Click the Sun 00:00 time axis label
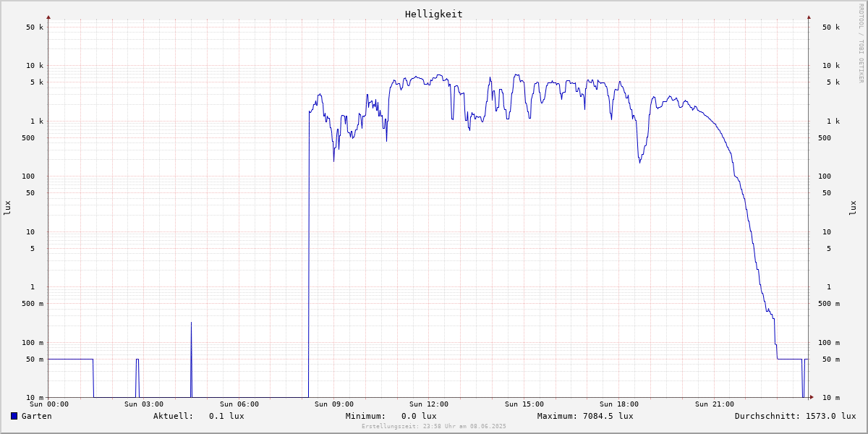This screenshot has height=434, width=868. [49, 404]
